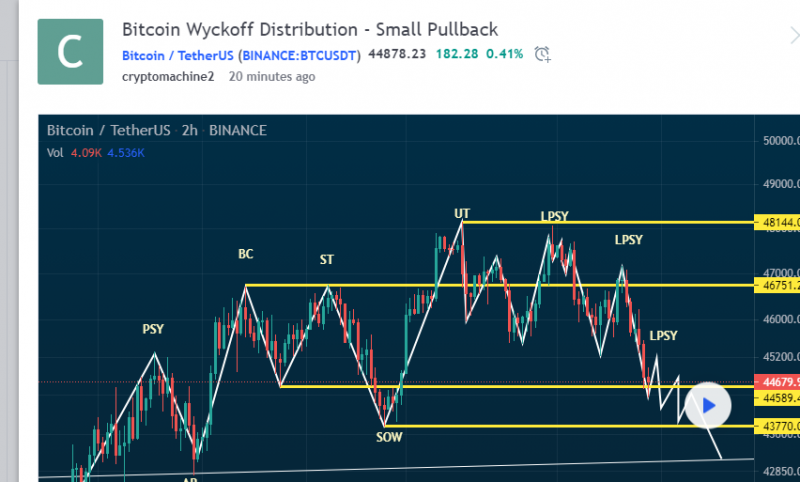Click the 20 minutes ago timestamp
Screen dimensions: 800x482
point(272,76)
